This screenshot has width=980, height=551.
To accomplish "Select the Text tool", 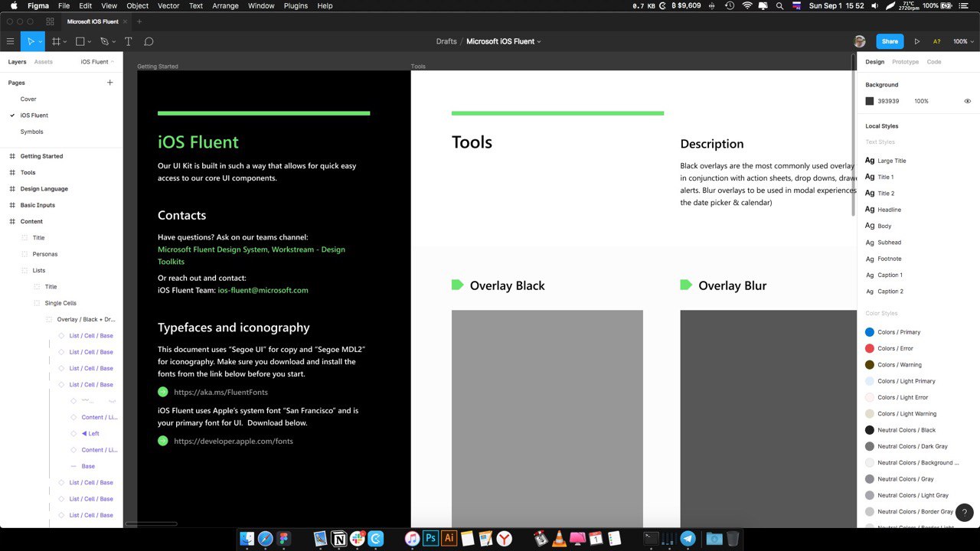I will pyautogui.click(x=128, y=41).
